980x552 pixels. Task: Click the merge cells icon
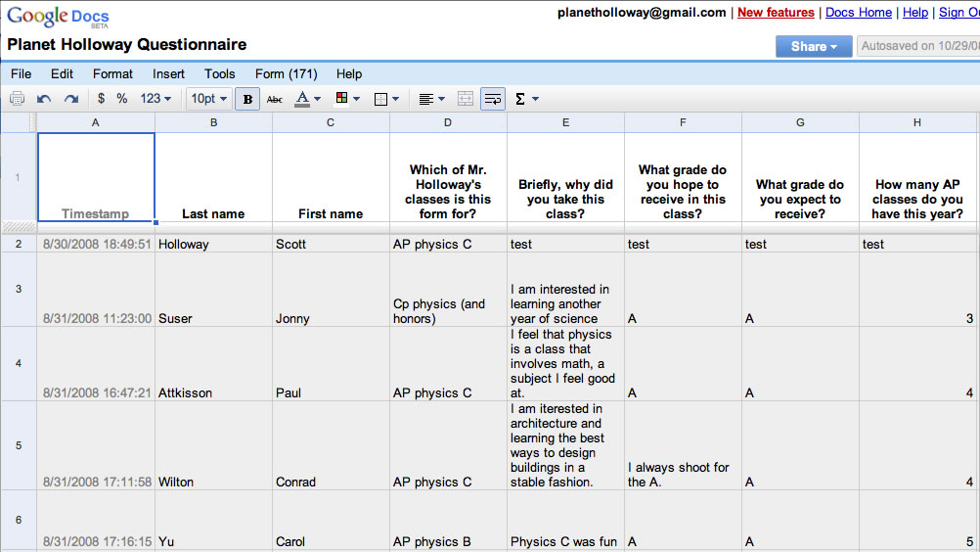465,99
